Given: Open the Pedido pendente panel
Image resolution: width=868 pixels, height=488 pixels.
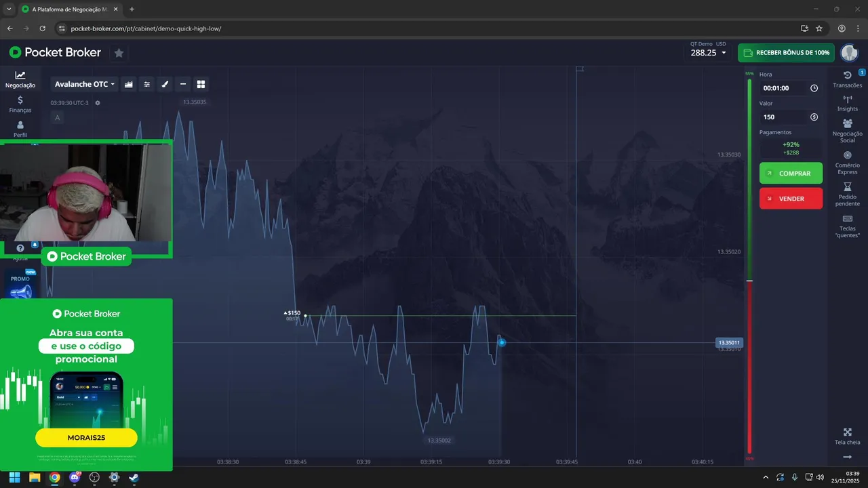Looking at the screenshot, I should click(x=847, y=194).
